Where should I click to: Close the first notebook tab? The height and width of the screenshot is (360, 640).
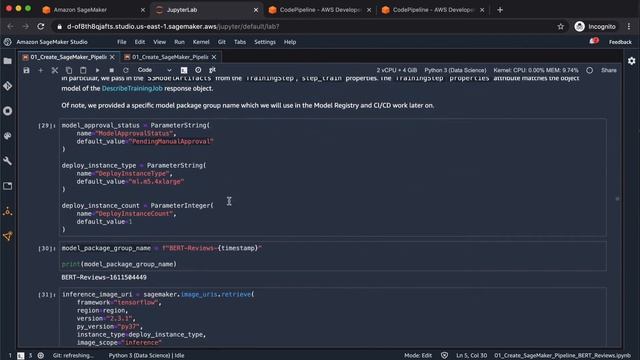[x=112, y=57]
